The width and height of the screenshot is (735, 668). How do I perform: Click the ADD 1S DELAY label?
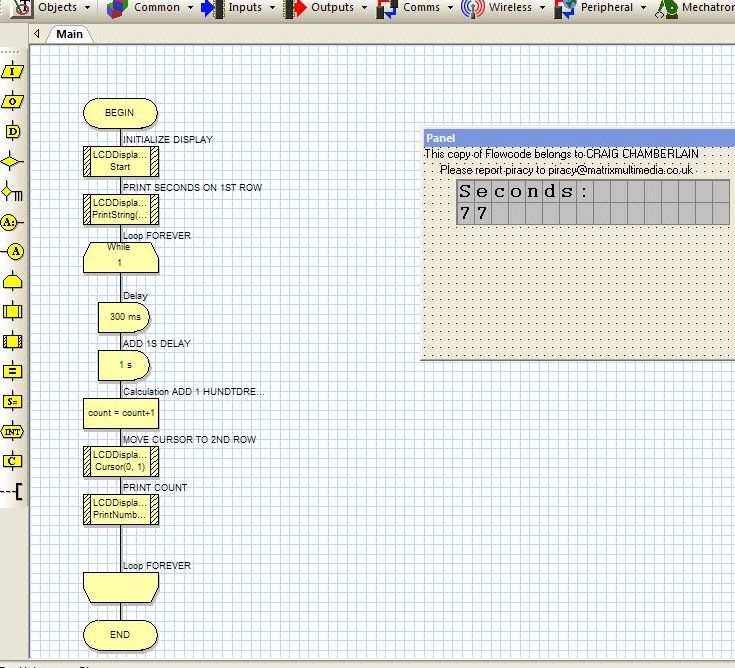[157, 344]
